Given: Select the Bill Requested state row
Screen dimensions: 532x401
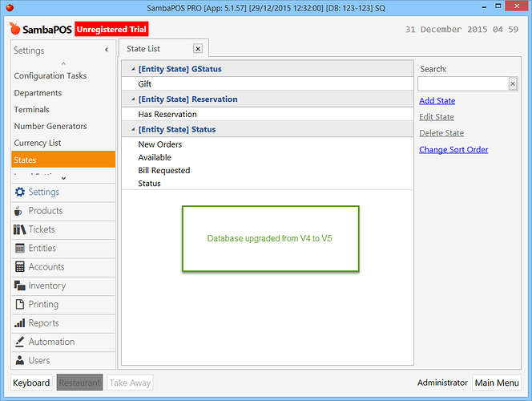Looking at the screenshot, I should pos(268,171).
